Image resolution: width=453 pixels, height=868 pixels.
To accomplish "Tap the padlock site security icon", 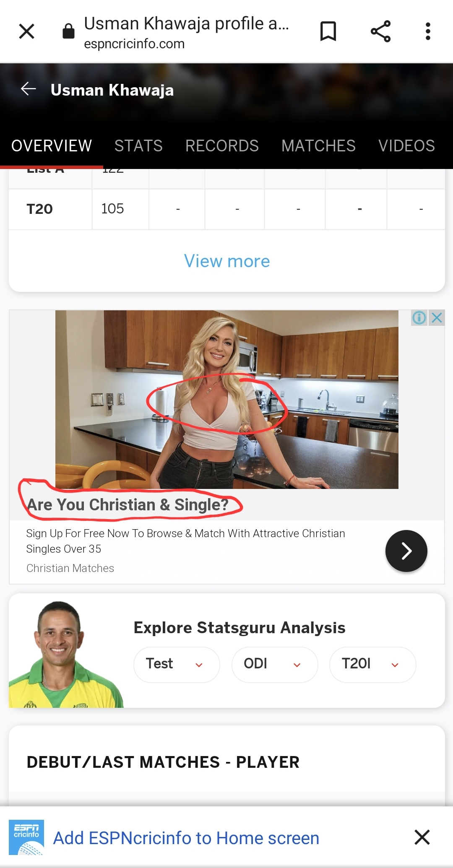I will click(x=68, y=31).
